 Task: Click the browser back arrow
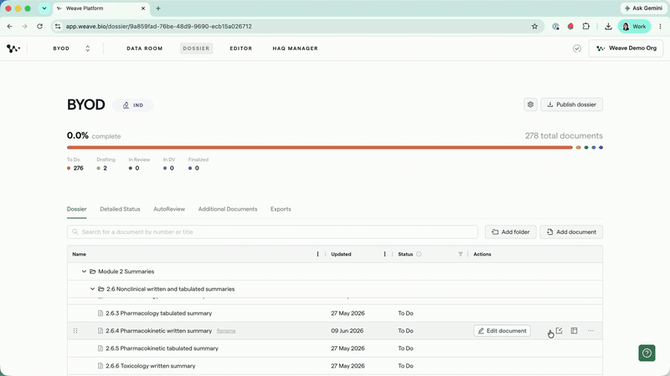point(10,26)
